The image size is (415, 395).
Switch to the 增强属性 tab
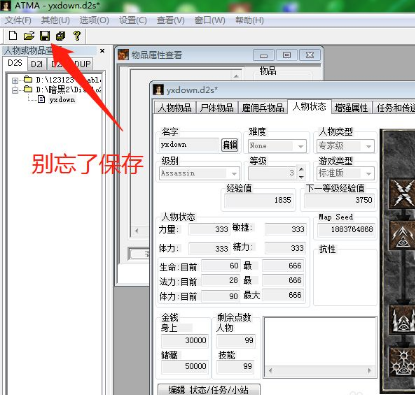coord(351,108)
